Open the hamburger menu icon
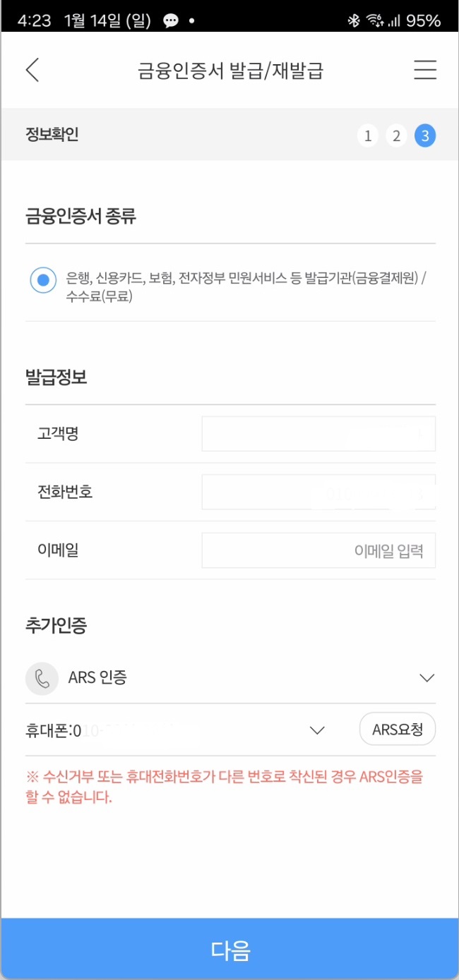 (x=425, y=71)
